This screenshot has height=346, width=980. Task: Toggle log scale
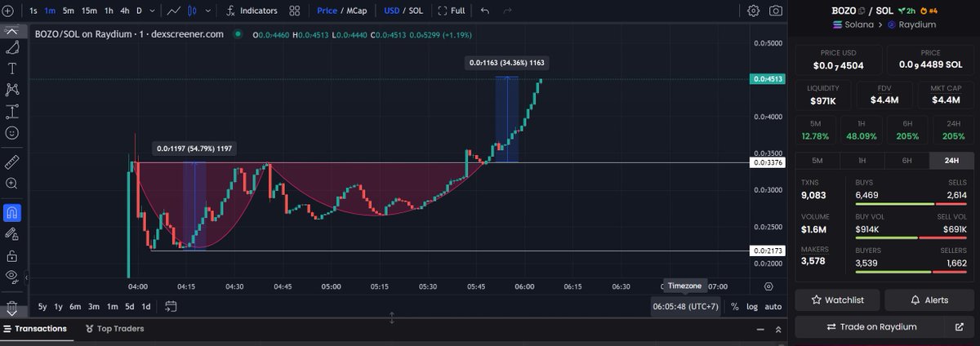point(751,307)
